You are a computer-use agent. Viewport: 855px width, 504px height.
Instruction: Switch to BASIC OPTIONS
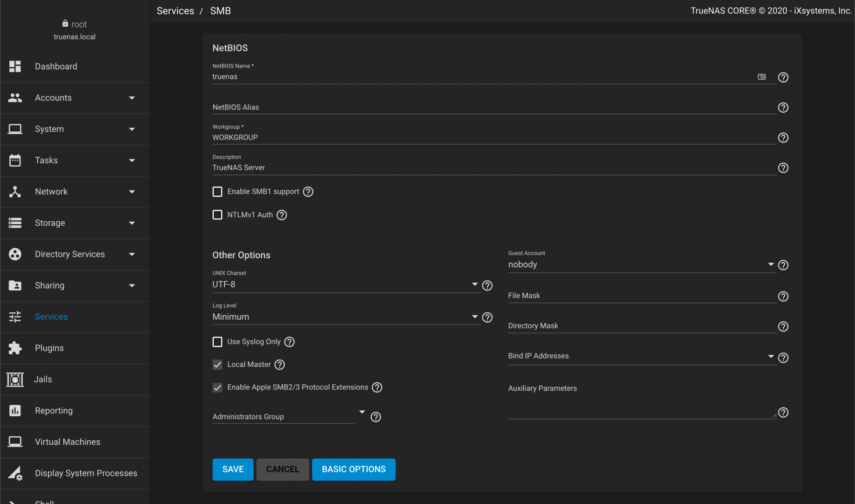[x=354, y=469]
